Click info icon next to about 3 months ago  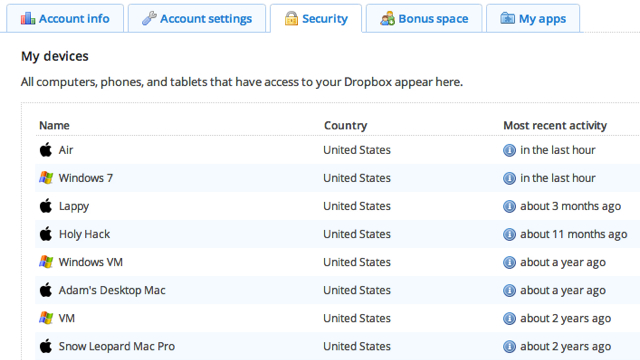(509, 207)
